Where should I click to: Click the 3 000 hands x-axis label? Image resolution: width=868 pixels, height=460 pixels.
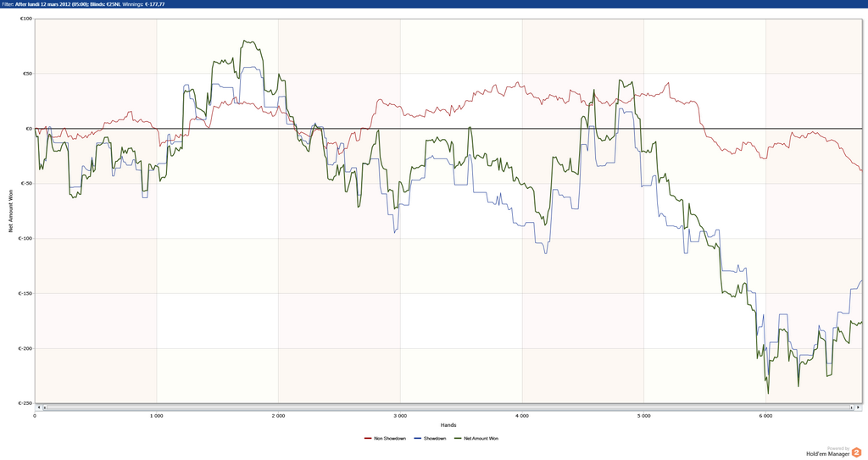tap(400, 416)
